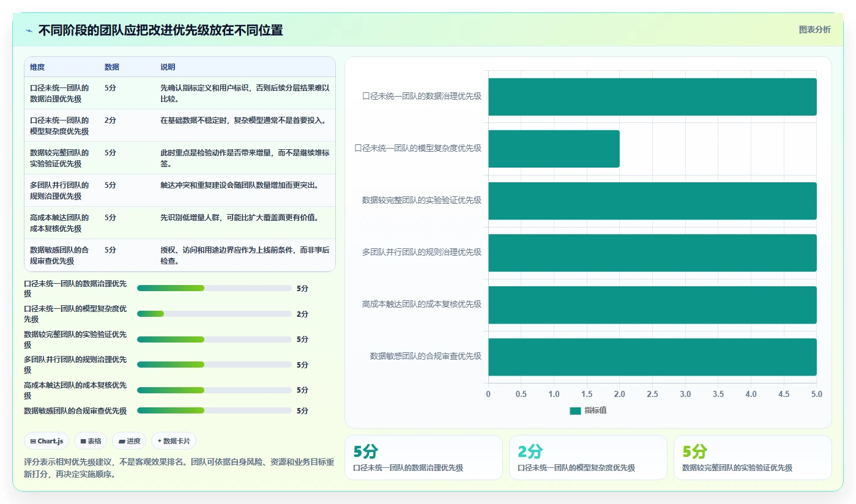Click the footnote starting 评分表示相对优先级建议
This screenshot has height=504, width=856.
[x=179, y=468]
